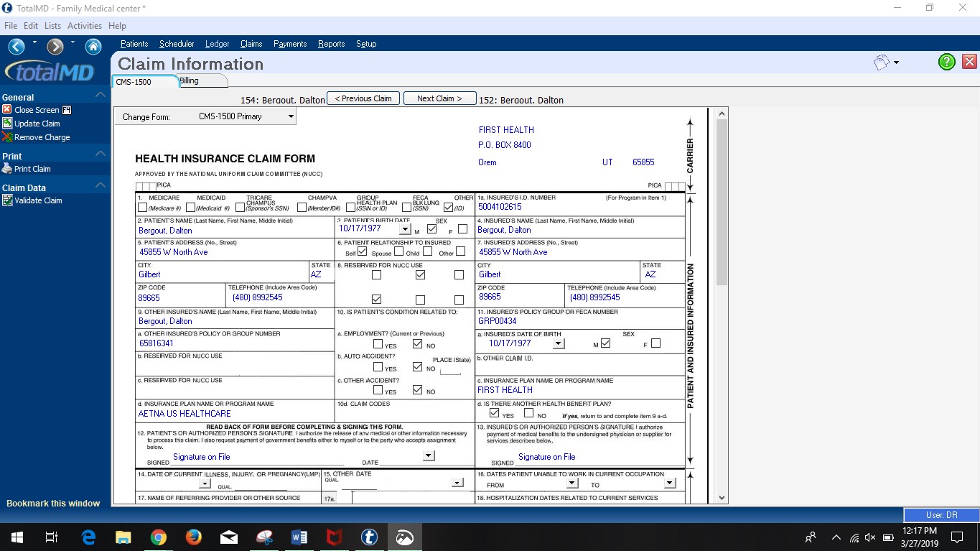Open the network tray icon
This screenshot has height=551, width=980.
tap(854, 537)
